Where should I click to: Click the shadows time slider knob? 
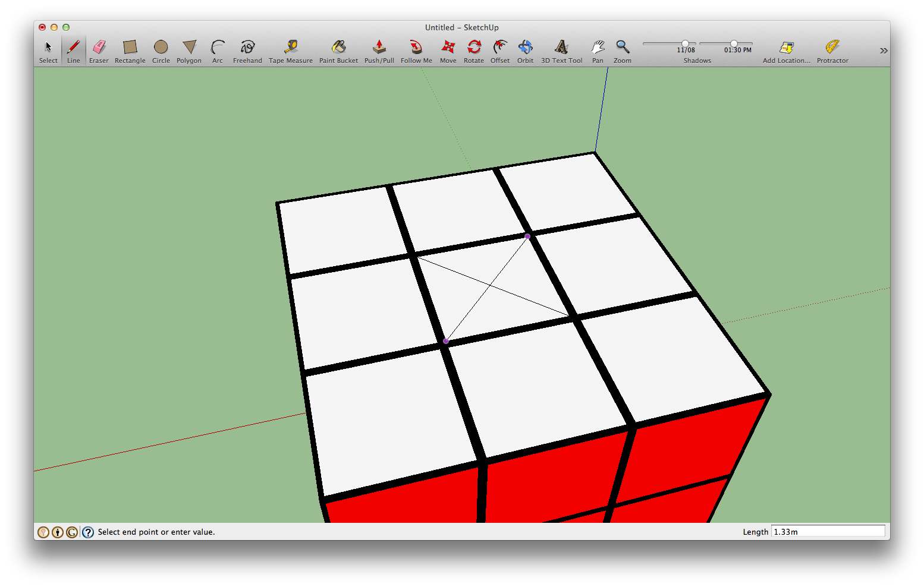coord(734,43)
